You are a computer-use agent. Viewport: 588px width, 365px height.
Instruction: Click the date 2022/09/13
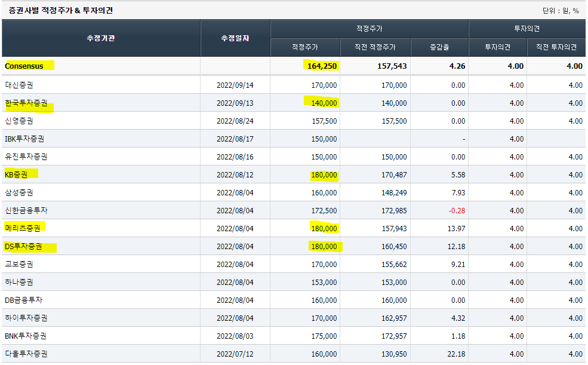(235, 103)
